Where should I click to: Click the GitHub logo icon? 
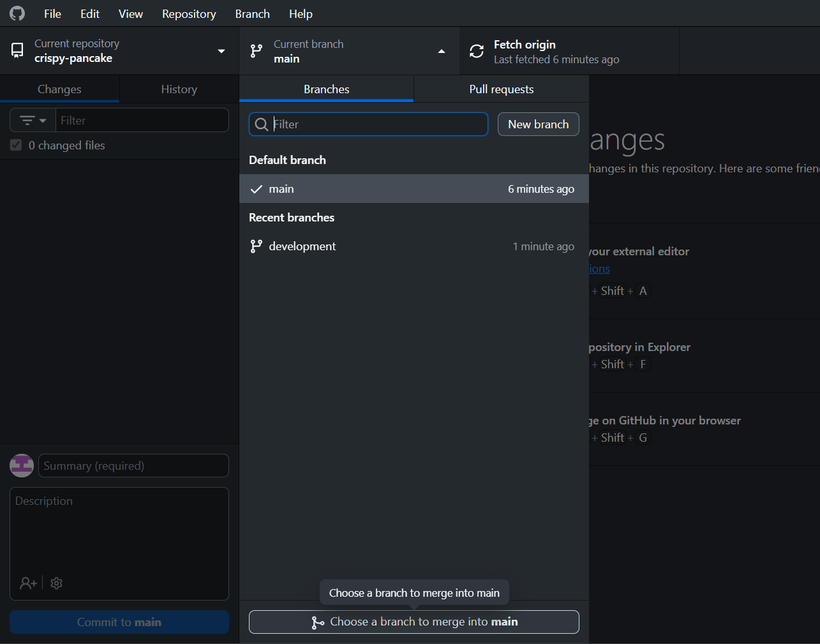pos(17,13)
